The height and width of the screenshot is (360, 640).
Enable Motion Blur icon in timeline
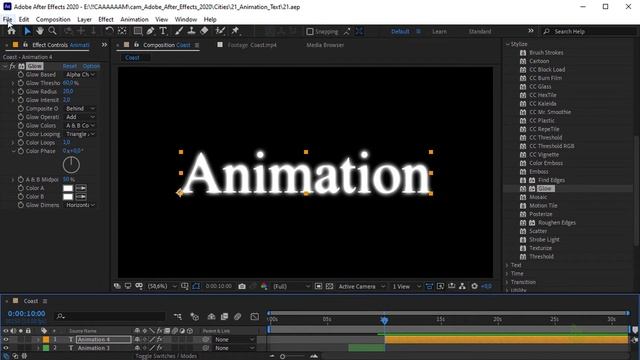pos(238,316)
